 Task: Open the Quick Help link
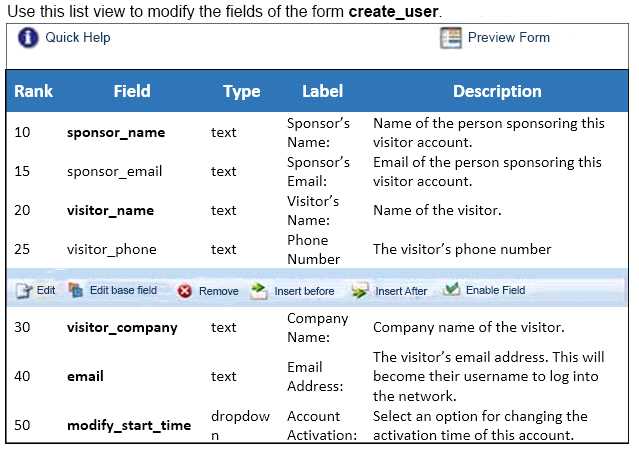click(78, 38)
